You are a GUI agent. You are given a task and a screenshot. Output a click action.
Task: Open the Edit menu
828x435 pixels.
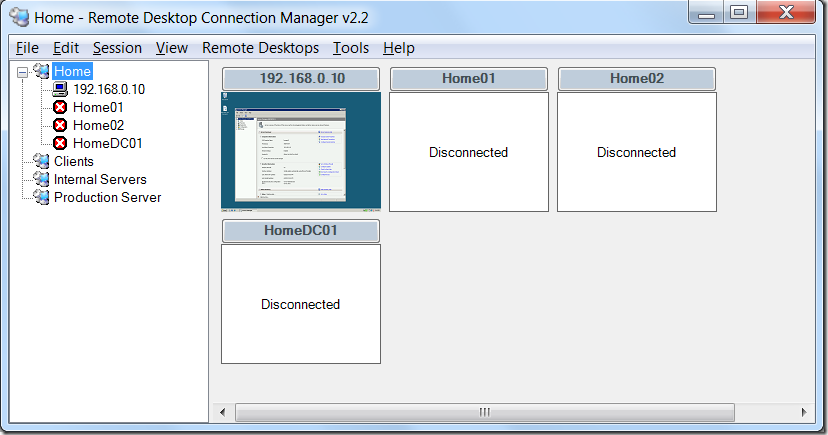[x=66, y=48]
